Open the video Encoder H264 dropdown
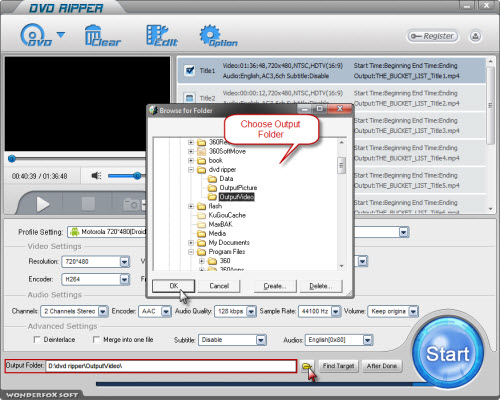This screenshot has height=400, width=500. click(124, 279)
